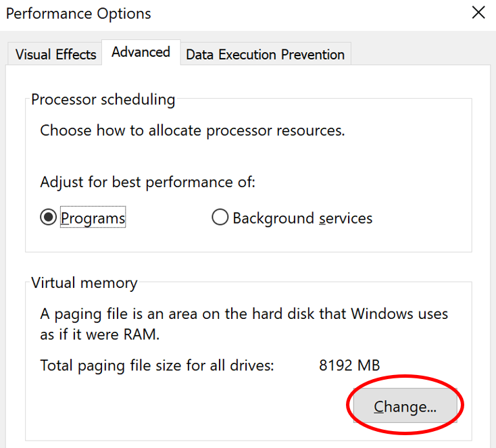Click the Virtual memory group heading

click(84, 283)
